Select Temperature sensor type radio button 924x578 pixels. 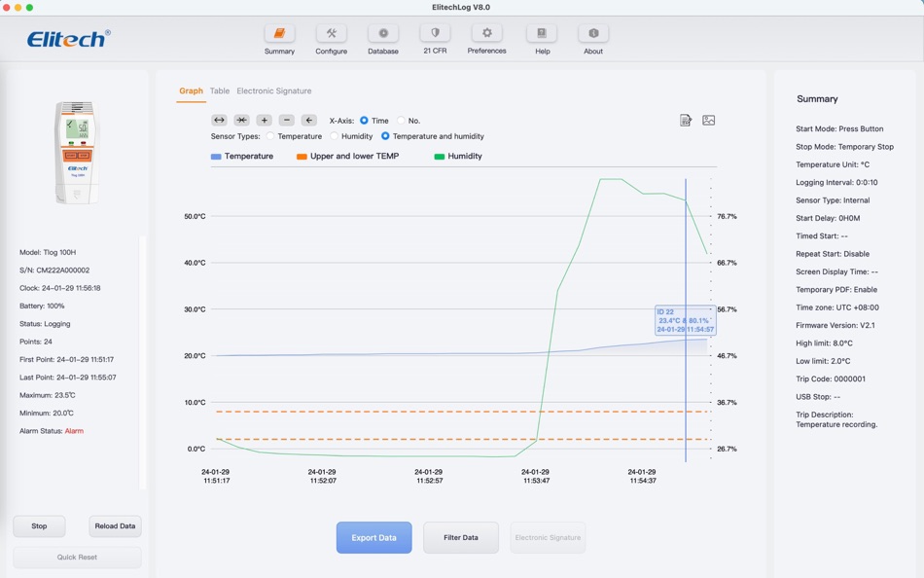(x=269, y=136)
